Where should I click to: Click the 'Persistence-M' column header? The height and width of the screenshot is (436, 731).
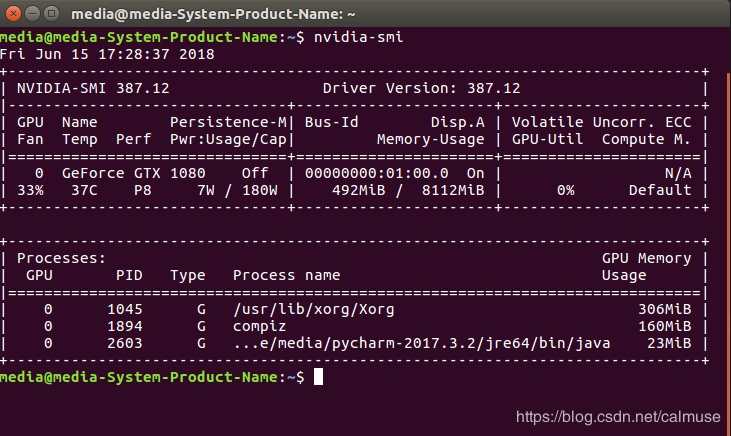pos(228,122)
